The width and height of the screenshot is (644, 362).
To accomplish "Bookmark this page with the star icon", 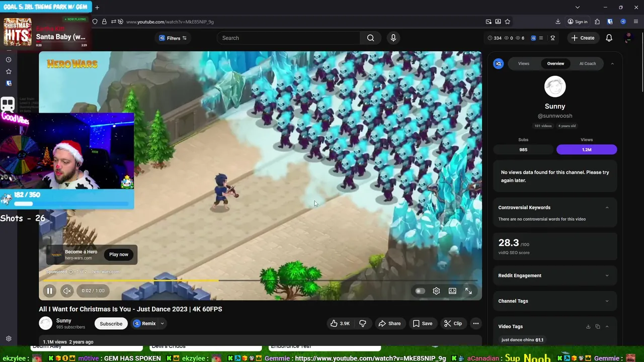I will [x=507, y=22].
